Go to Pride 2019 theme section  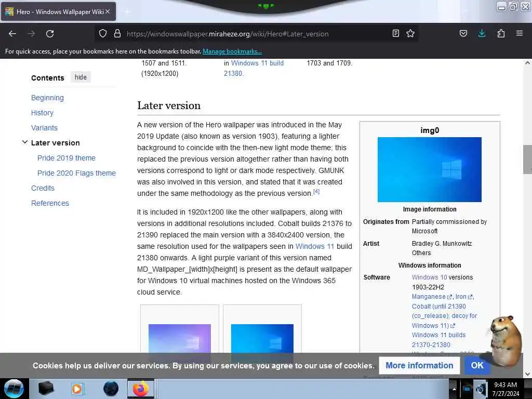point(66,158)
